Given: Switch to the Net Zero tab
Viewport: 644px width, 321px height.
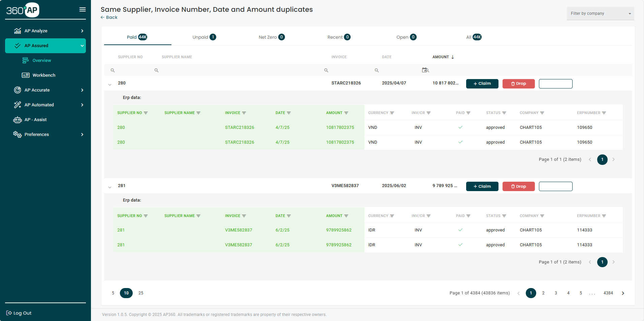Looking at the screenshot, I should pos(271,37).
